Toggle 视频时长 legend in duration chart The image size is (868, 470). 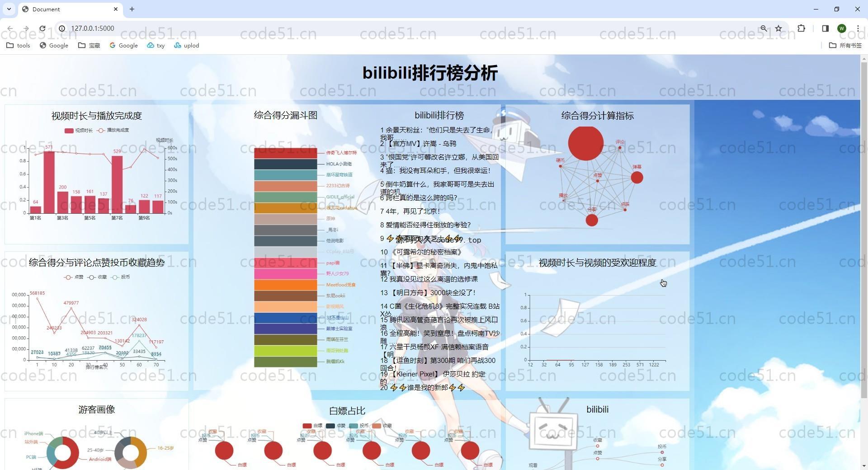[78, 130]
